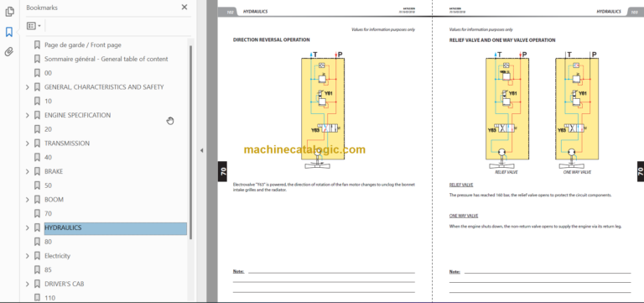Open the bookmarks options dropdown menu

tap(34, 26)
